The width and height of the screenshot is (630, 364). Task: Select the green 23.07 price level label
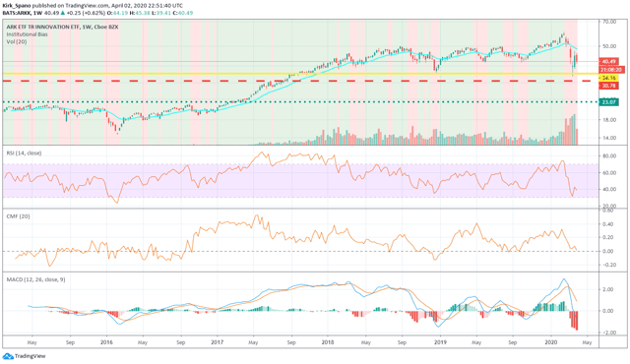[x=609, y=102]
